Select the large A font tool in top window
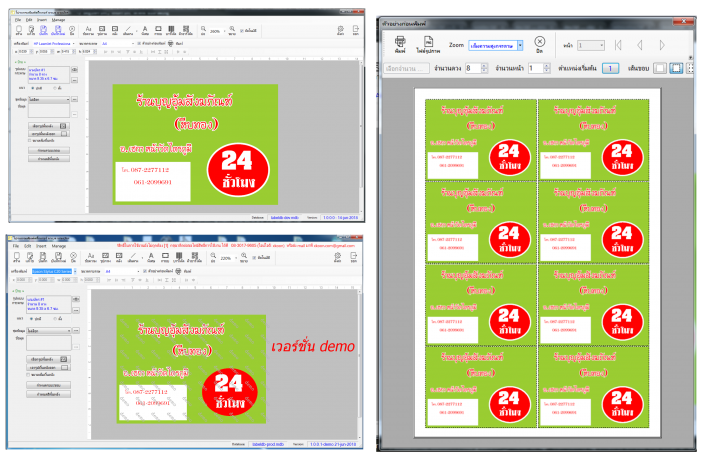 [x=145, y=30]
